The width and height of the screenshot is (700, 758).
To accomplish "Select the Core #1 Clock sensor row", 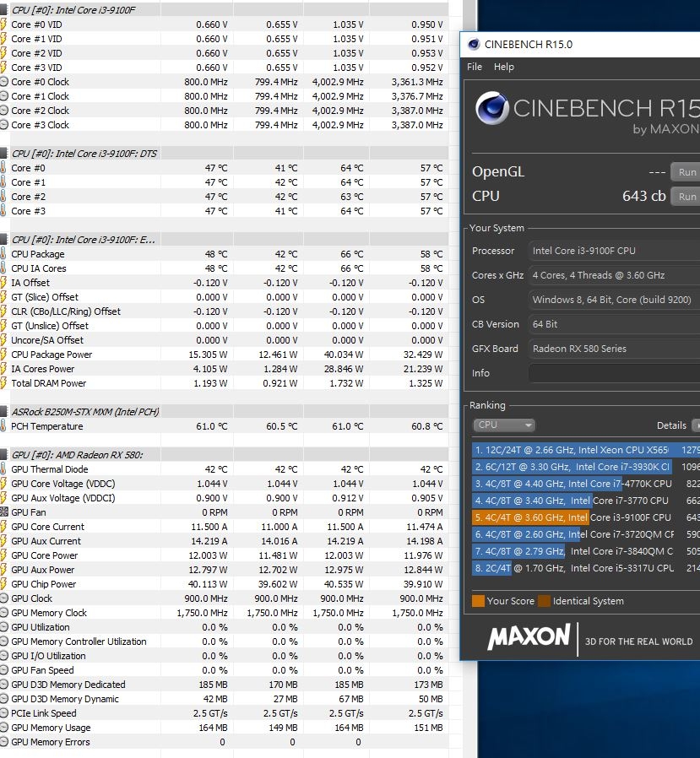I will pos(225,96).
